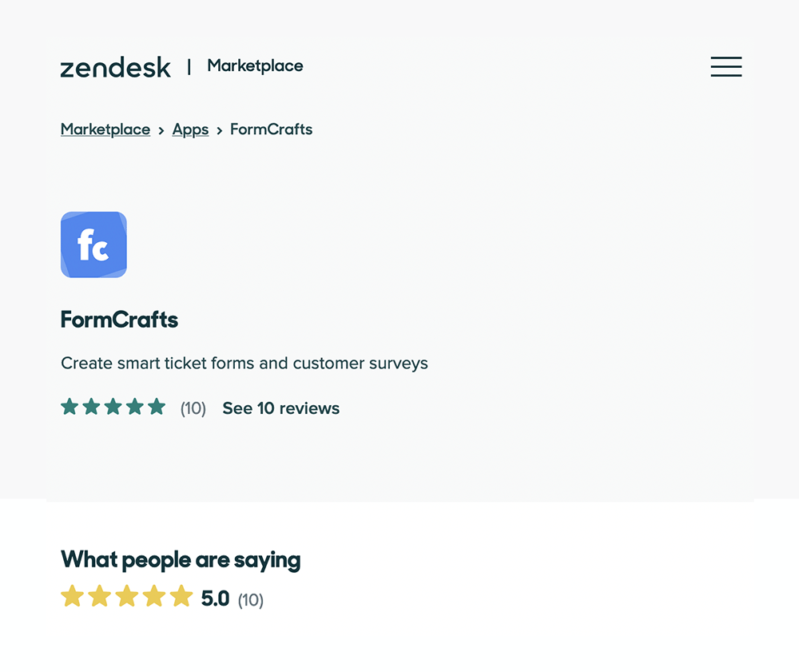The height and width of the screenshot is (672, 799).
Task: Click the third yellow review star
Action: tap(127, 596)
